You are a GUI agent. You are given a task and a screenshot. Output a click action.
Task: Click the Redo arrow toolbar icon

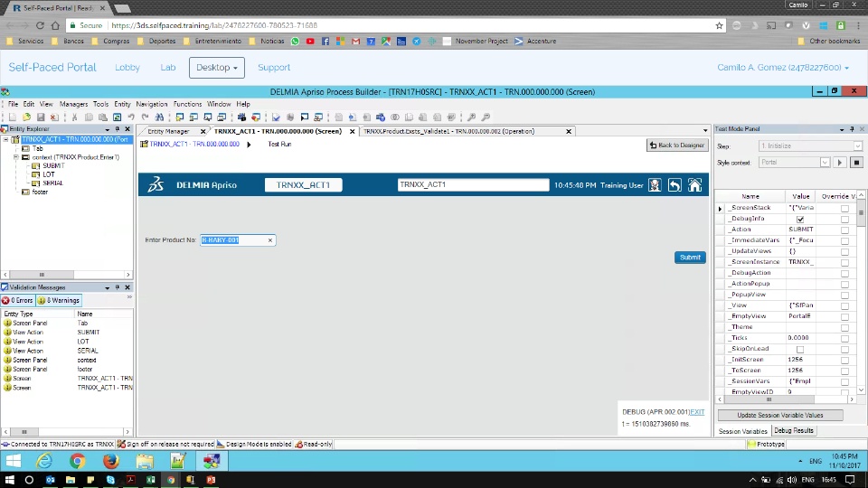pos(145,117)
